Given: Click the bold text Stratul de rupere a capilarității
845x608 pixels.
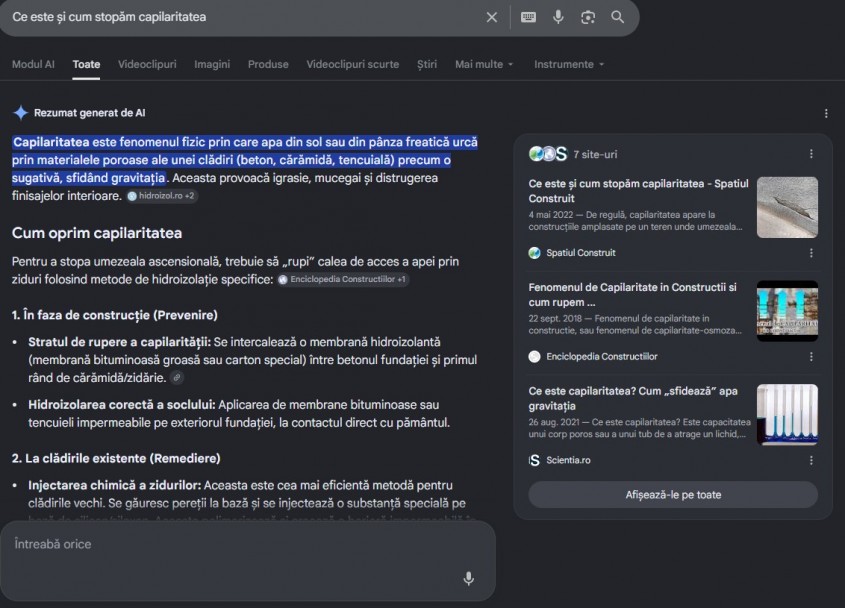Looking at the screenshot, I should tap(119, 342).
